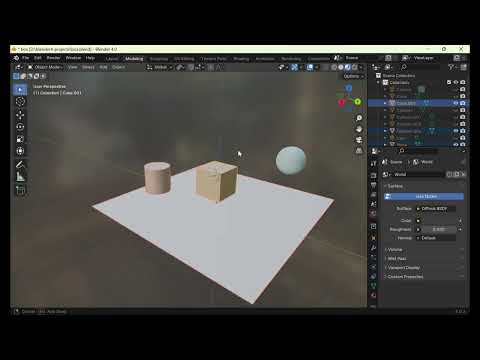Select the Add Cube tool
This screenshot has height=360, width=480.
pos(20,190)
